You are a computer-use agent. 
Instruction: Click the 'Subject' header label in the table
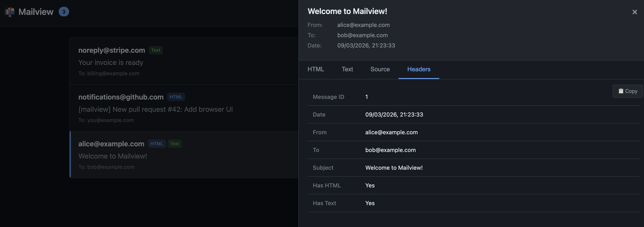[x=323, y=168]
